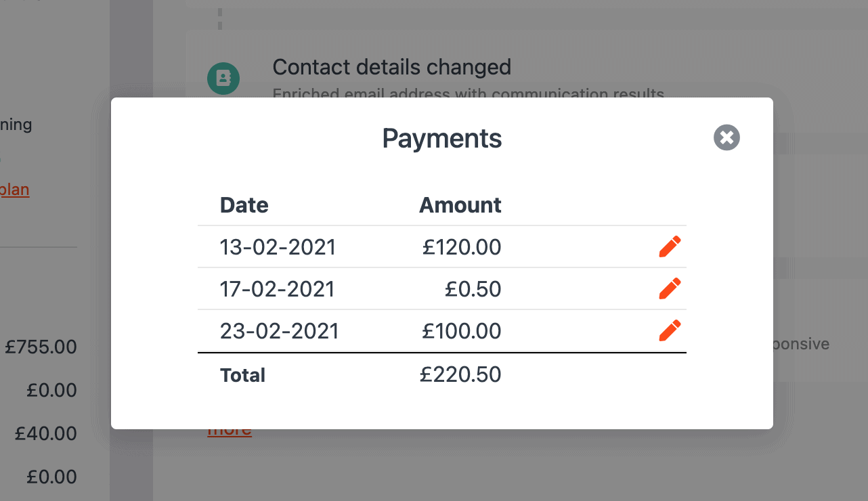Open the underlined 'plan' link on left

tap(15, 190)
